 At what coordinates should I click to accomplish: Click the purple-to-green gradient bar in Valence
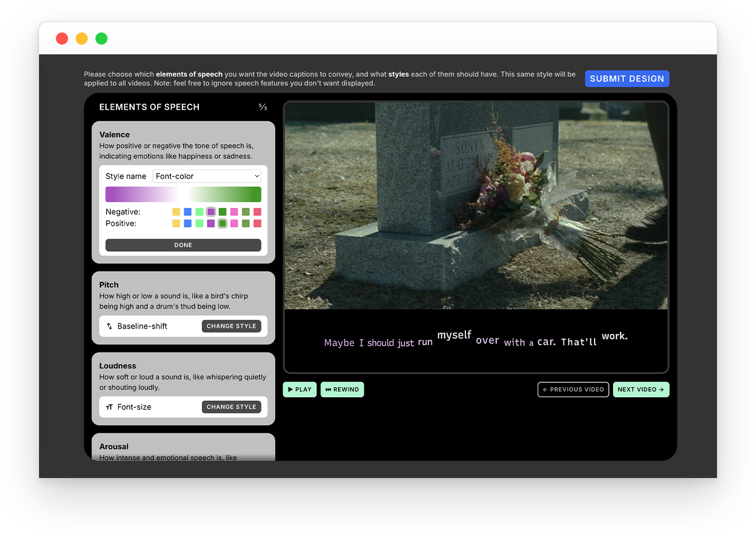coord(183,194)
